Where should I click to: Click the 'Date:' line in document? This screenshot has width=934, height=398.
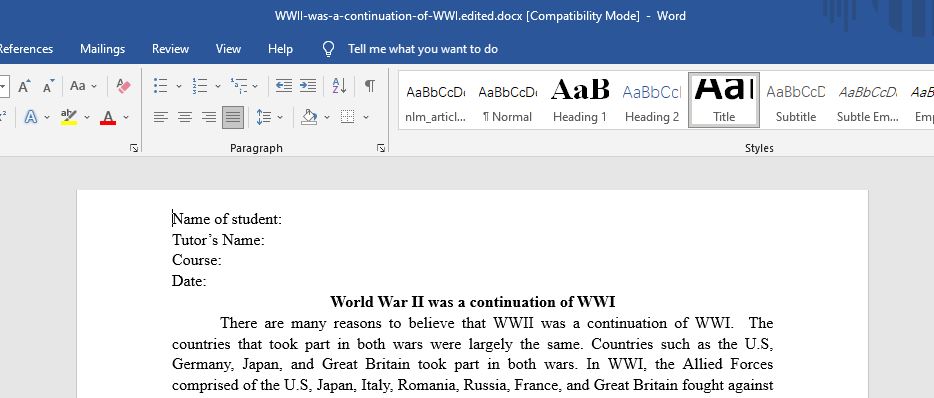pyautogui.click(x=189, y=281)
